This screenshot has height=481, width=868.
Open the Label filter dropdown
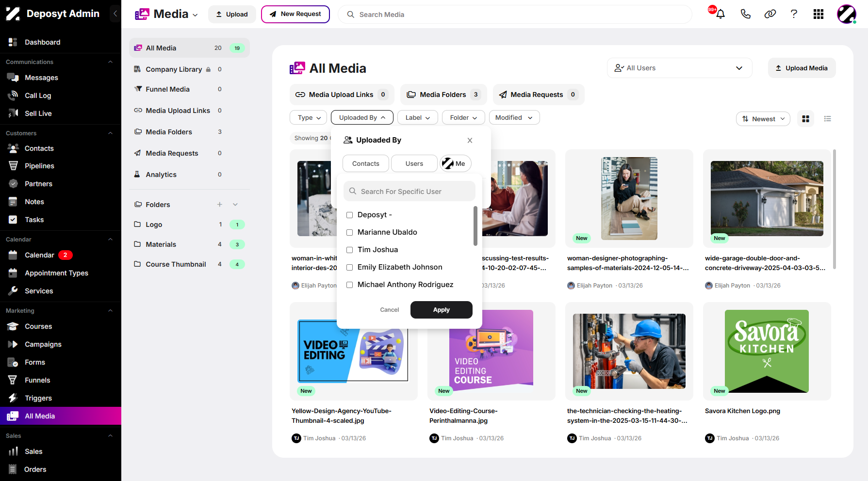tap(418, 117)
